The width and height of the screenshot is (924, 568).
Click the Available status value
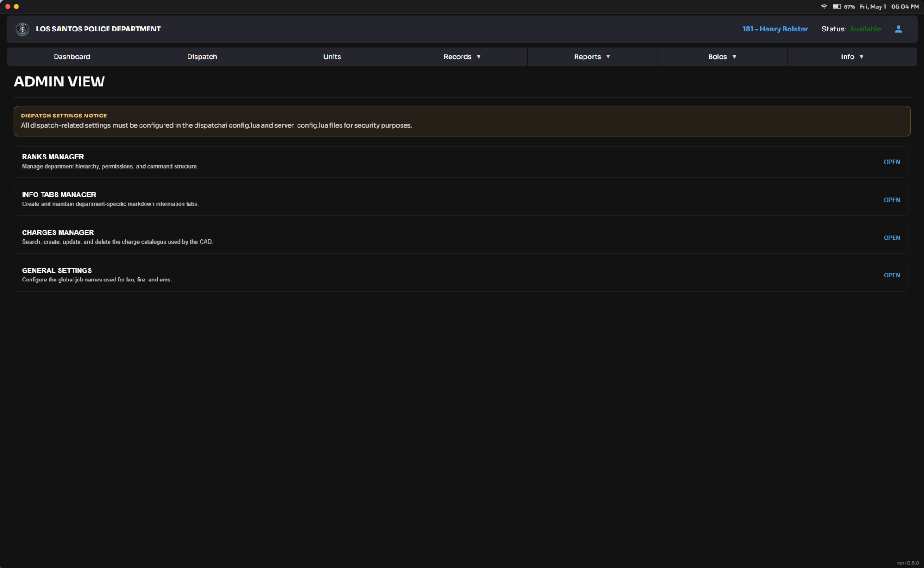click(x=865, y=29)
